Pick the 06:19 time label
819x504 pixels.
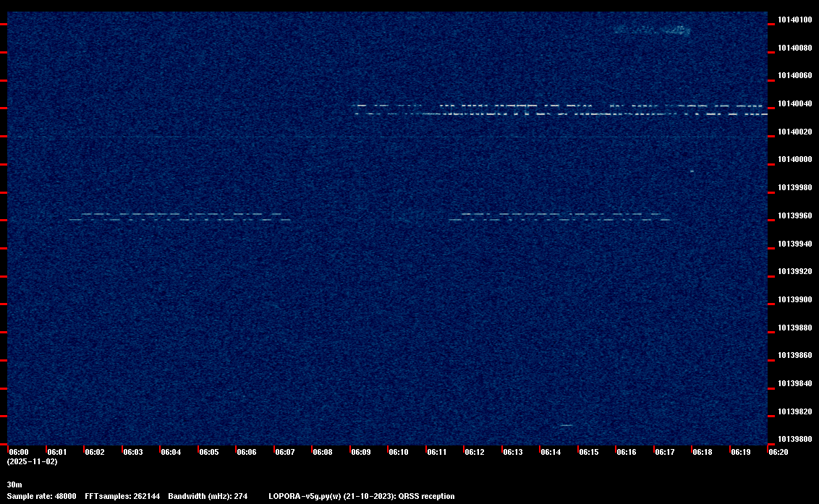tap(741, 452)
